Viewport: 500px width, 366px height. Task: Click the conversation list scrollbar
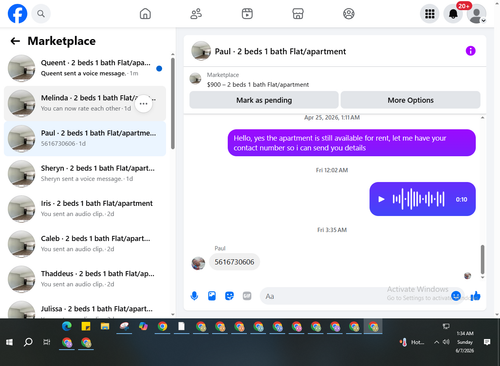pos(173,103)
